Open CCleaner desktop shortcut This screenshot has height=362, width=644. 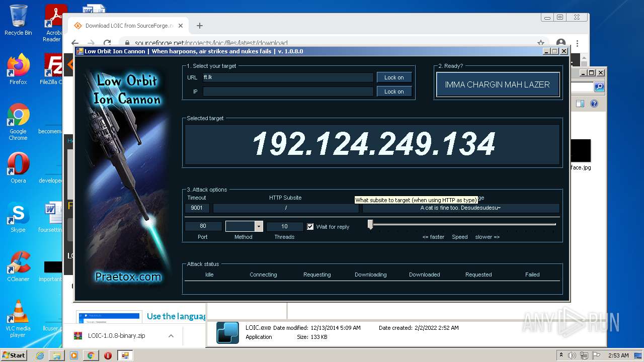[18, 266]
